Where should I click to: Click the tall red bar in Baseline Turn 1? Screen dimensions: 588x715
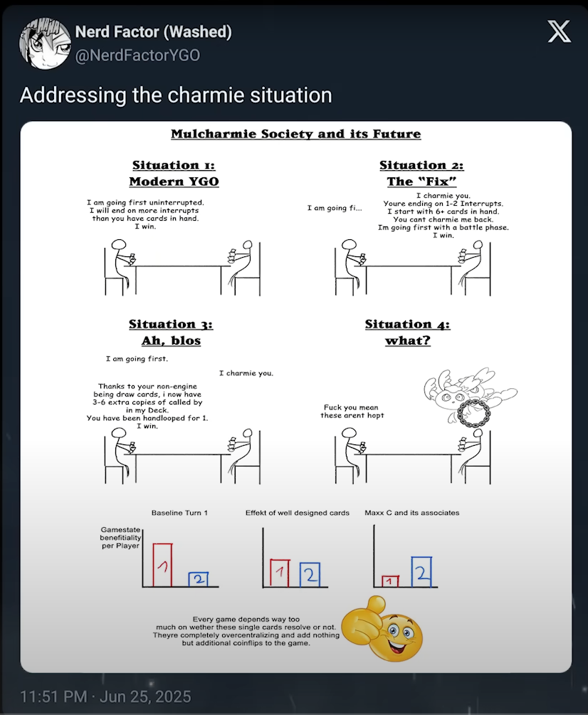click(162, 565)
